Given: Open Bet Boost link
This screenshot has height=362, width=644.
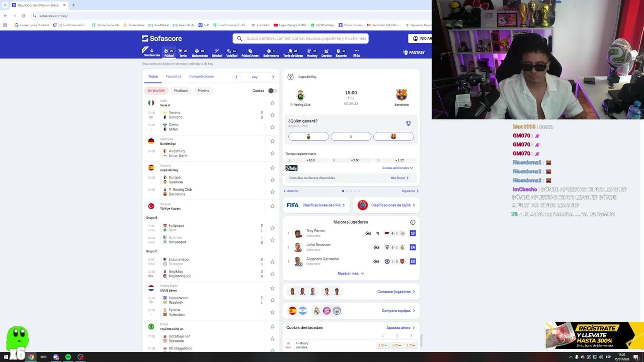Looking at the screenshot, I should click(x=399, y=178).
